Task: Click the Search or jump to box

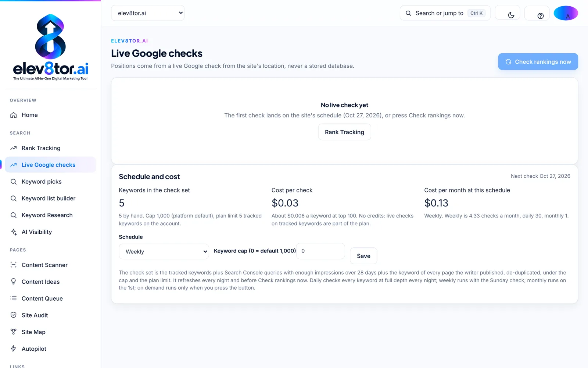Action: (x=445, y=13)
